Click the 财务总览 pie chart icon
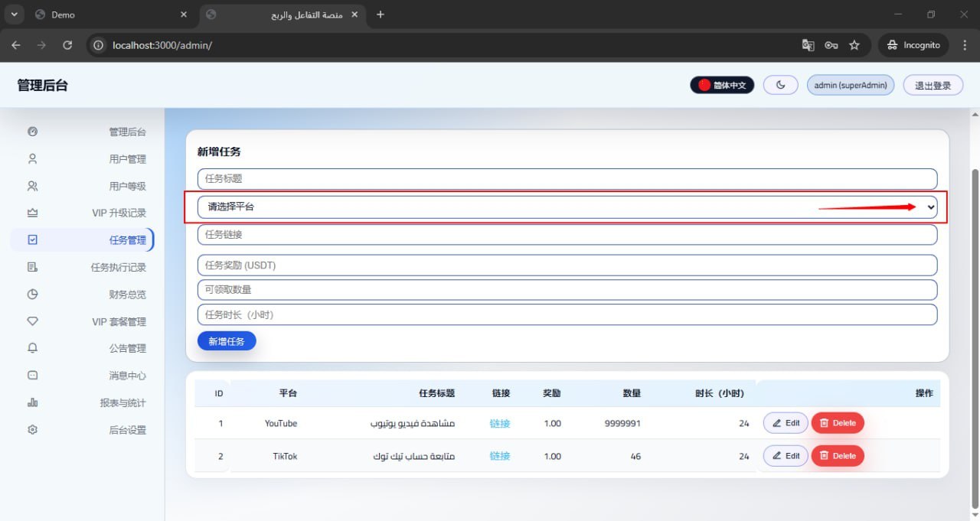The width and height of the screenshot is (980, 521). (32, 295)
